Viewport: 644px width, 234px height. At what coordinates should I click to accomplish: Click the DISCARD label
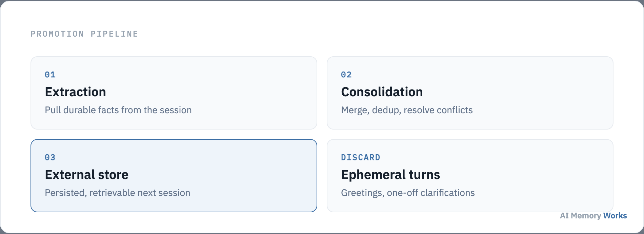[361, 157]
